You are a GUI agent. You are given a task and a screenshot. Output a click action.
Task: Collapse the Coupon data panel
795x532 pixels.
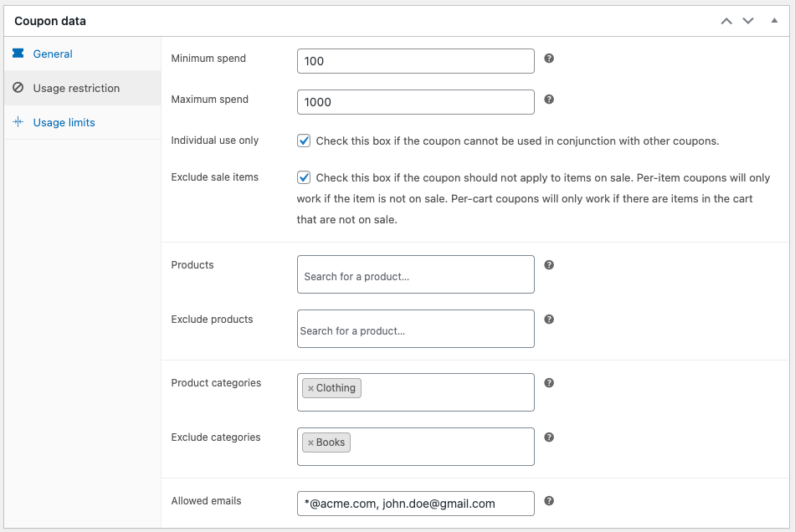(774, 21)
